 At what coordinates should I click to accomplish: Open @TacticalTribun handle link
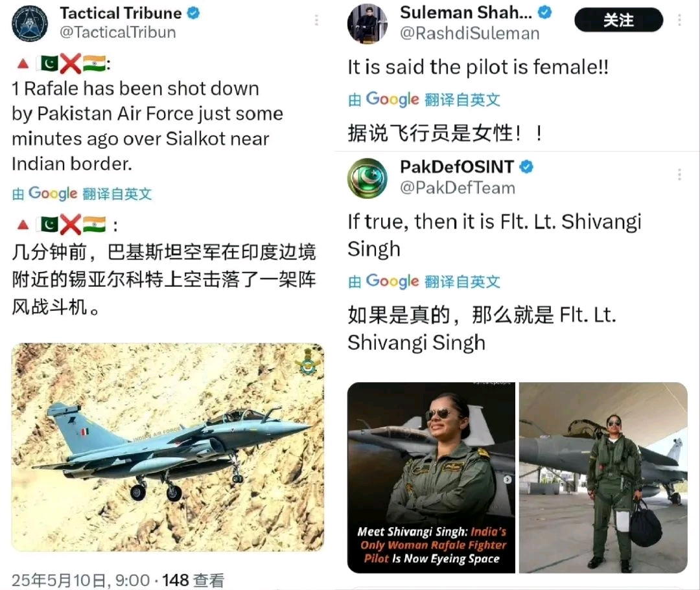coord(118,32)
